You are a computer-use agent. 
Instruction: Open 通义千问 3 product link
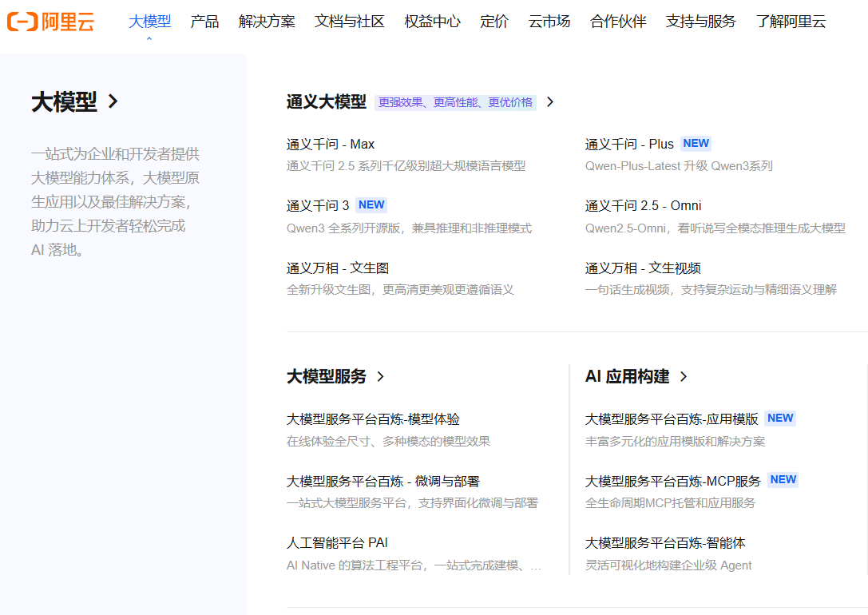pos(318,206)
